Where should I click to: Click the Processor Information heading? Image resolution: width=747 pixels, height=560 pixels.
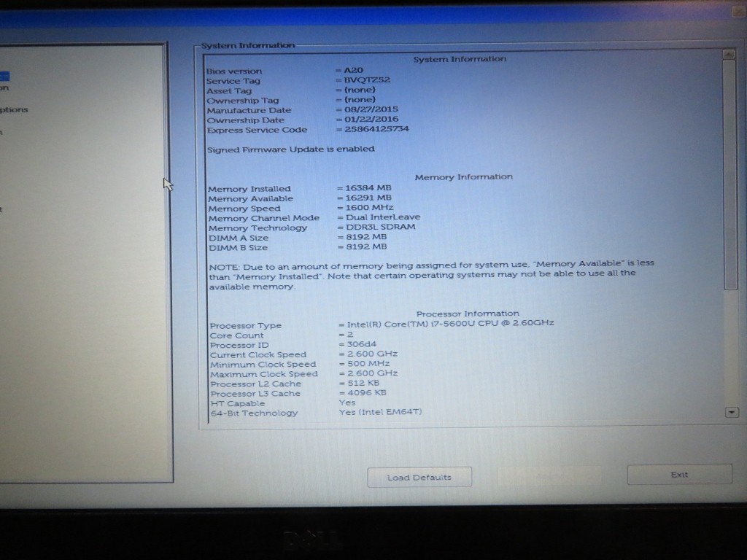pos(468,314)
